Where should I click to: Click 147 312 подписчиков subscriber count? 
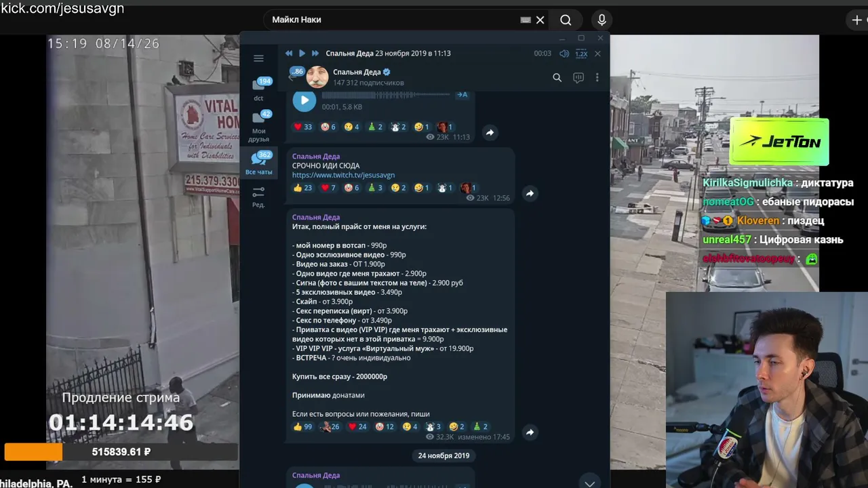pos(368,83)
